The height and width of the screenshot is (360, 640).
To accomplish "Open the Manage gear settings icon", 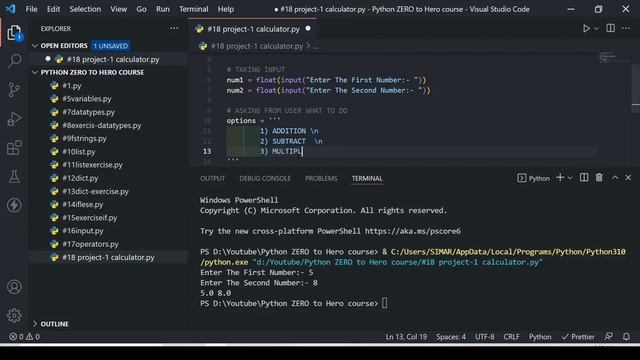I will (14, 315).
